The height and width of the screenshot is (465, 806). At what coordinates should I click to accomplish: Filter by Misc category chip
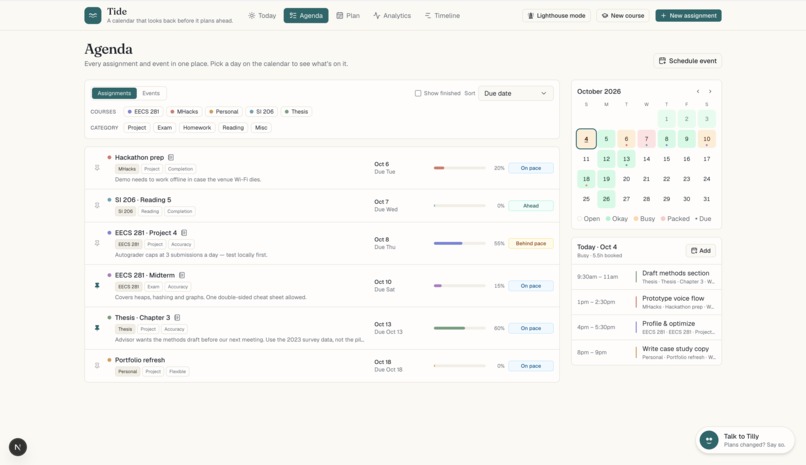tap(261, 127)
